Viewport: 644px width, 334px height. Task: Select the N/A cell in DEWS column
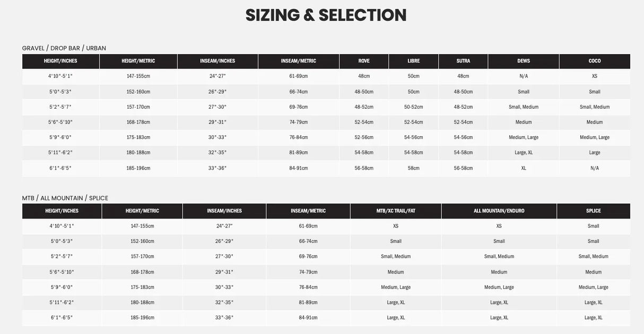[524, 76]
